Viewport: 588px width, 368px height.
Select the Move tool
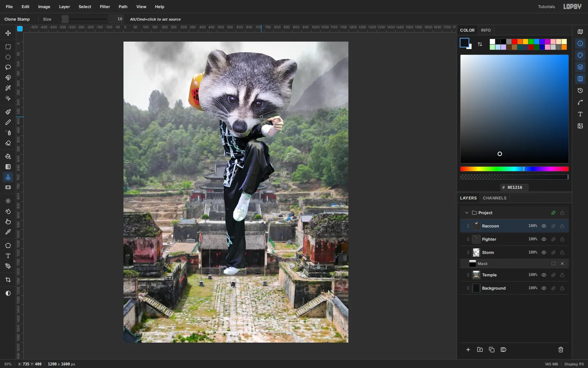(x=8, y=33)
